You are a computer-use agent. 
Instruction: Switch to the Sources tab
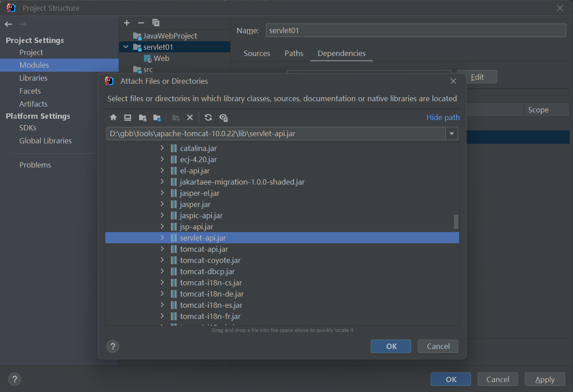[257, 53]
